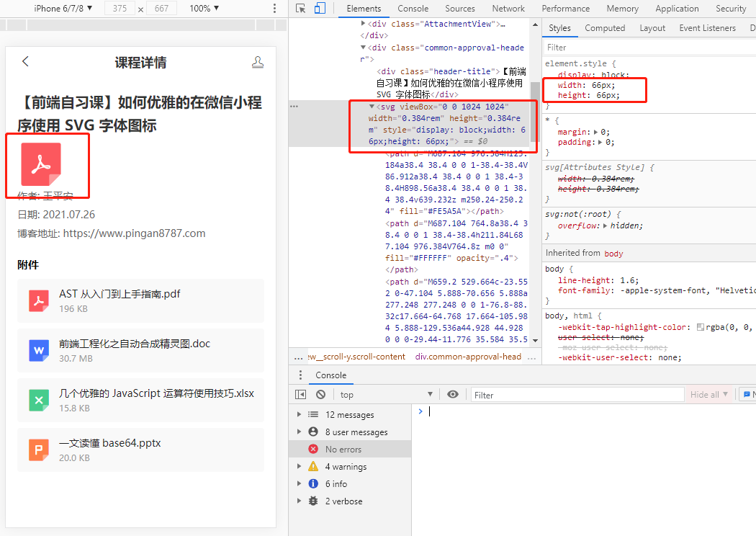
Task: Open the Hide all log level dropdown
Action: coord(708,395)
